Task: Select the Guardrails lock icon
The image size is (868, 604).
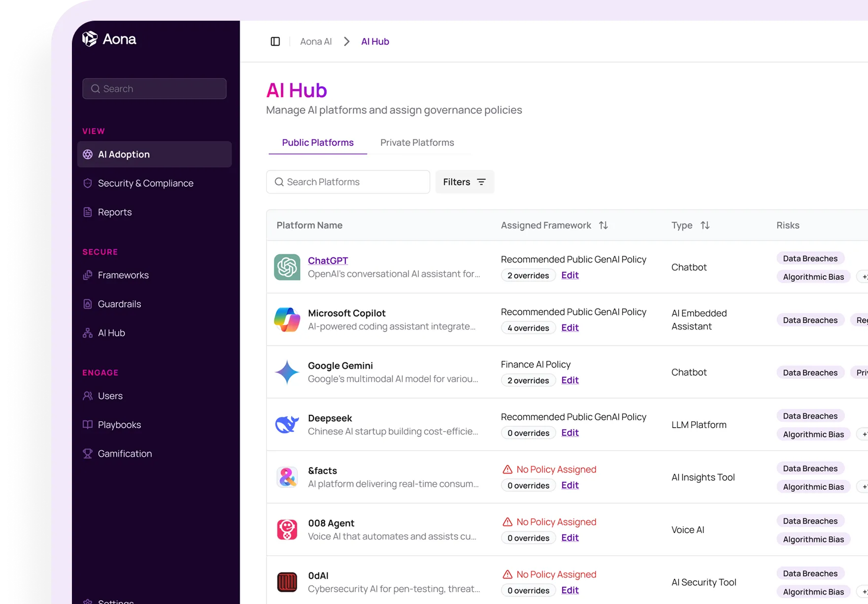Action: coord(87,303)
